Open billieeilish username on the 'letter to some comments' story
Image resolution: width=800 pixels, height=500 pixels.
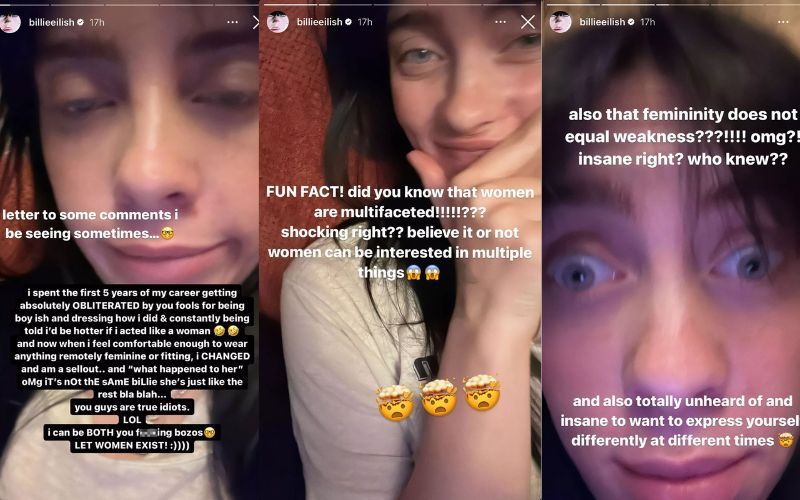pyautogui.click(x=52, y=22)
